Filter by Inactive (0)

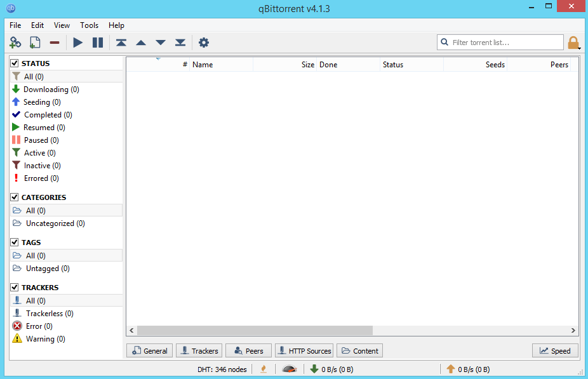[x=67, y=166]
